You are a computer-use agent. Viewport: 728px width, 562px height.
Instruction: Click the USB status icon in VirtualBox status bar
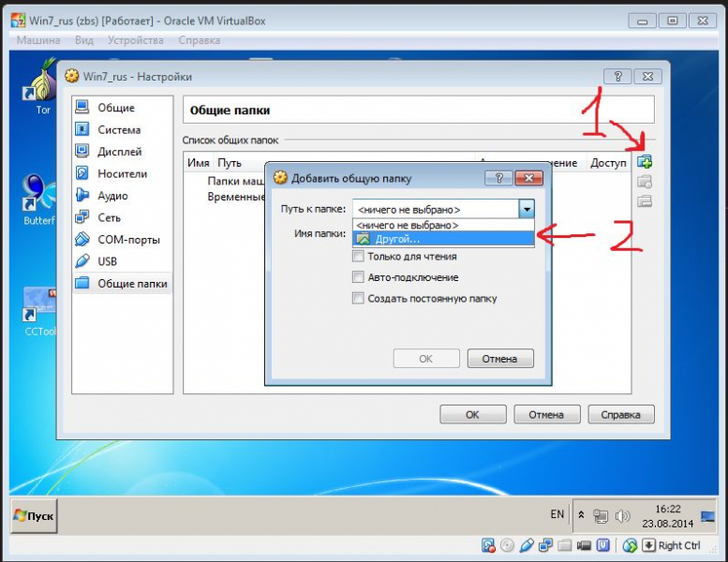[527, 545]
